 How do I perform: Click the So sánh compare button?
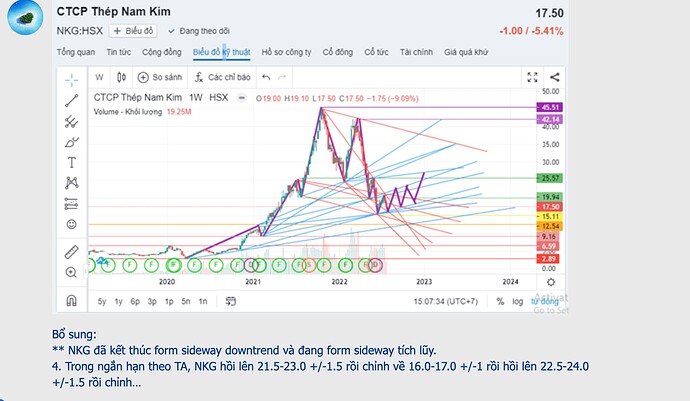[x=160, y=77]
